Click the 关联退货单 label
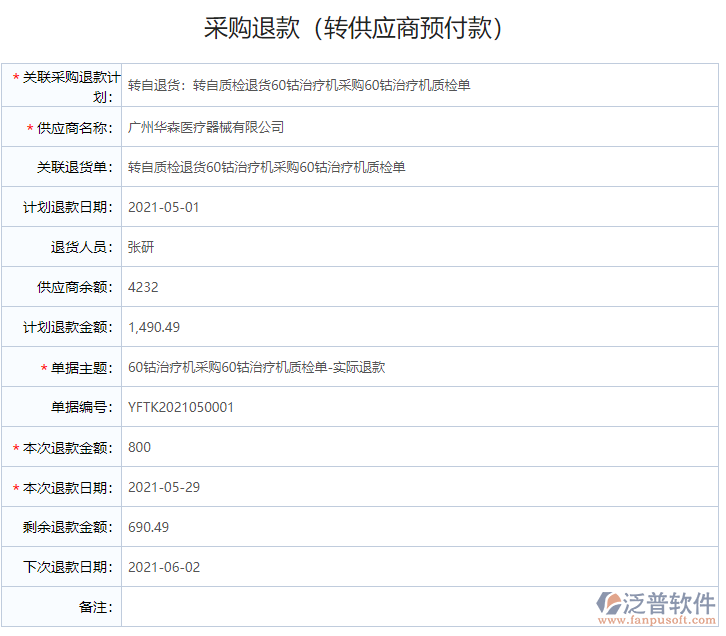The width and height of the screenshot is (726, 636). (x=75, y=167)
